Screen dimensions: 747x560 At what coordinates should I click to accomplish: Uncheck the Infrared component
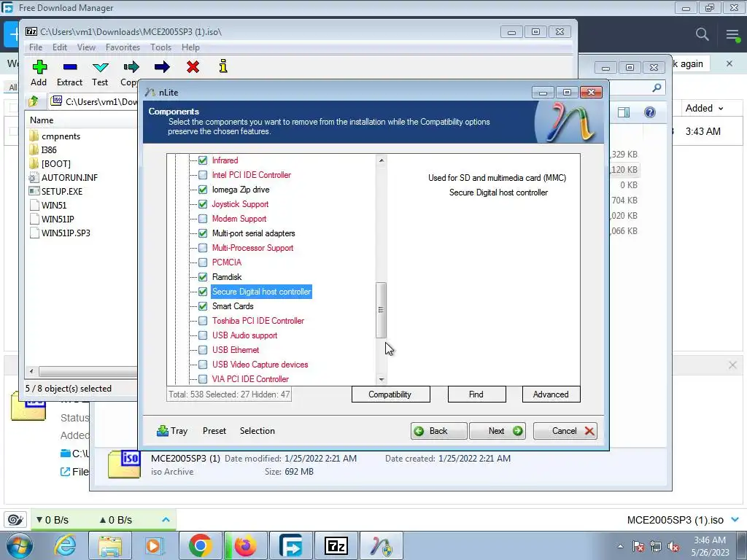click(203, 160)
